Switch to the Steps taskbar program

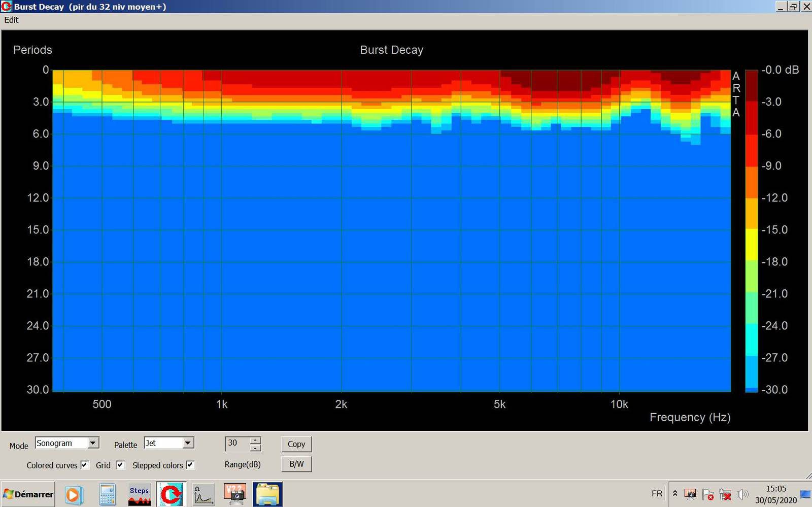click(x=140, y=494)
